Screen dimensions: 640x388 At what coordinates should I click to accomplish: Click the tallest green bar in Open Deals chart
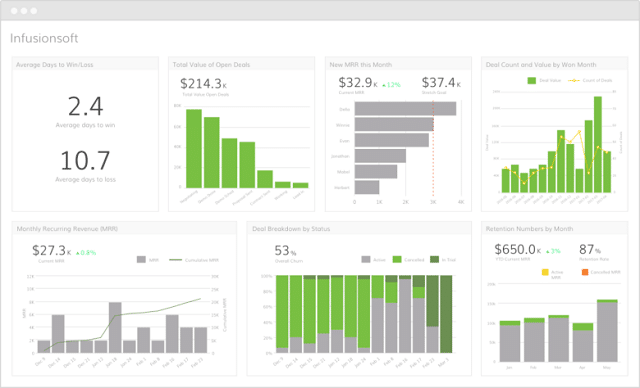(x=194, y=149)
